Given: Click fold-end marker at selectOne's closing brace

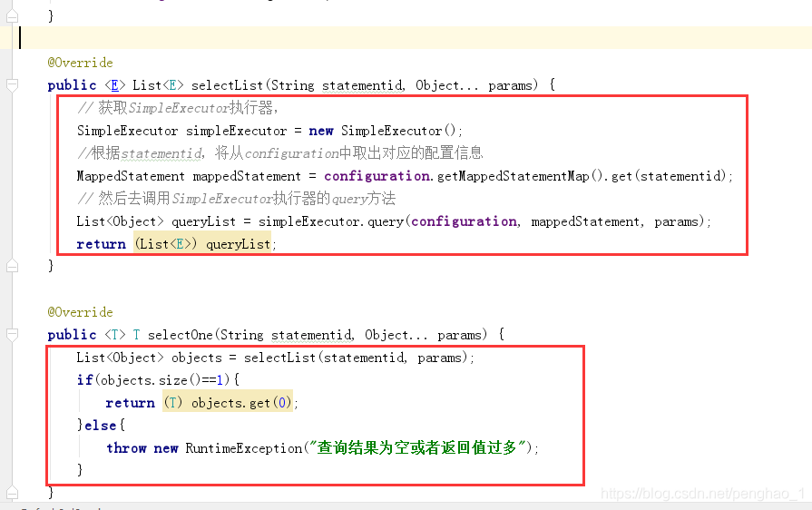Looking at the screenshot, I should tap(12, 492).
